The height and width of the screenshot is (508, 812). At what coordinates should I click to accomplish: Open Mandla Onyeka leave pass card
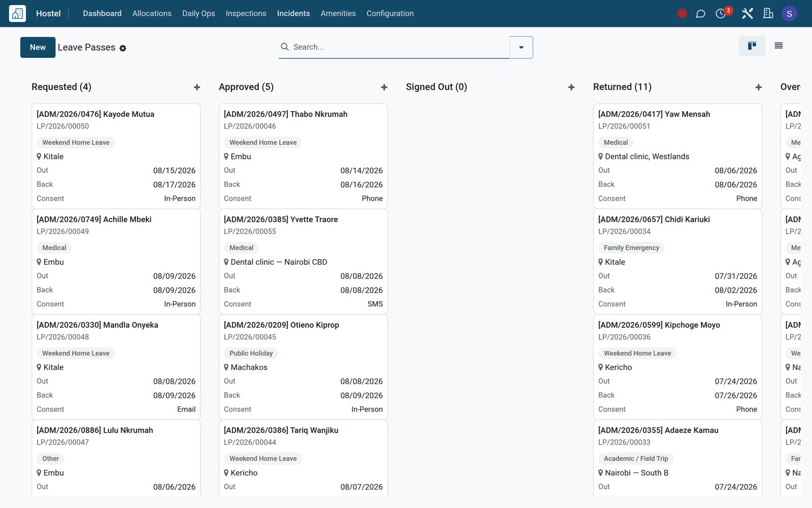click(116, 367)
